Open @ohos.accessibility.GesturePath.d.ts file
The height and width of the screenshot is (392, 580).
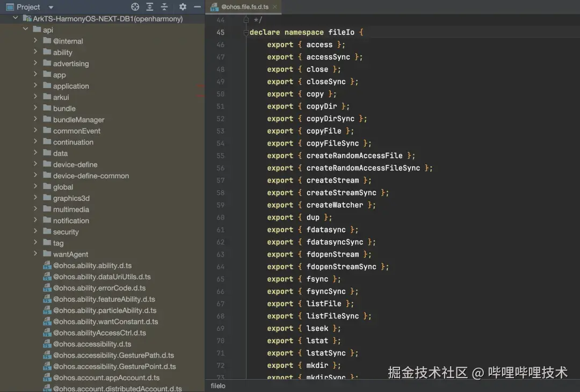tap(113, 355)
